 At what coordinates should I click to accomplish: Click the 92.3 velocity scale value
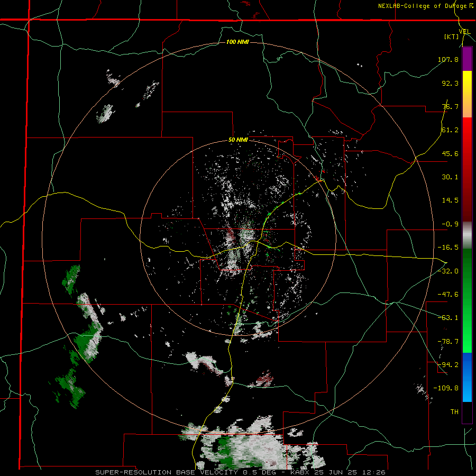[450, 83]
